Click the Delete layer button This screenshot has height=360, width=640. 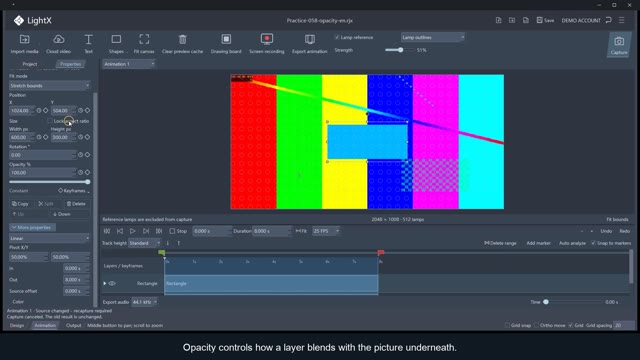click(76, 204)
